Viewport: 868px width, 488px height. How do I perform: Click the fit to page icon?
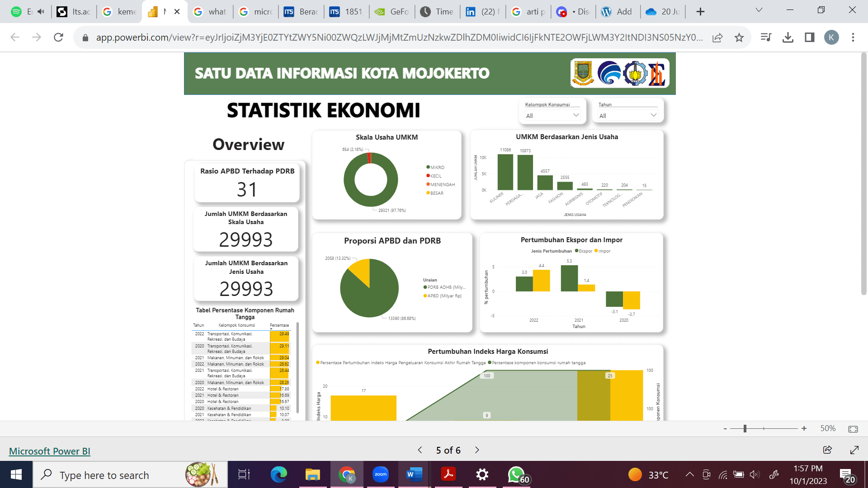tap(853, 429)
